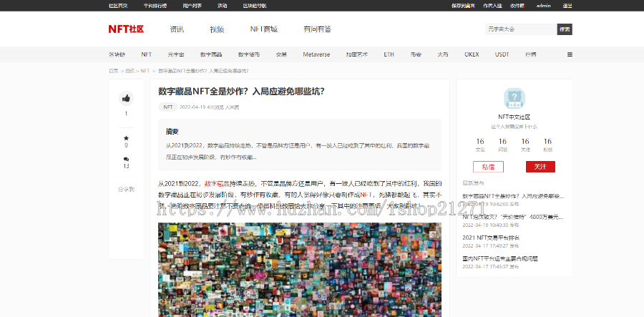Viewport: 644px width, 317px height.
Task: Click admin in the top bar
Action: [x=543, y=6]
